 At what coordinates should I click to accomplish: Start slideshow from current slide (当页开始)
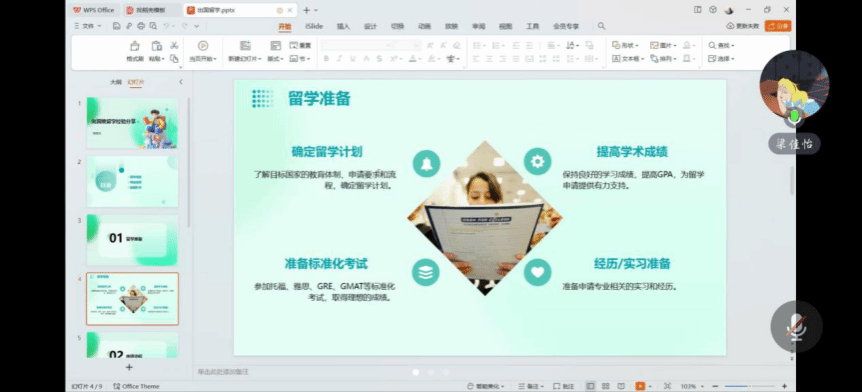coord(203,46)
